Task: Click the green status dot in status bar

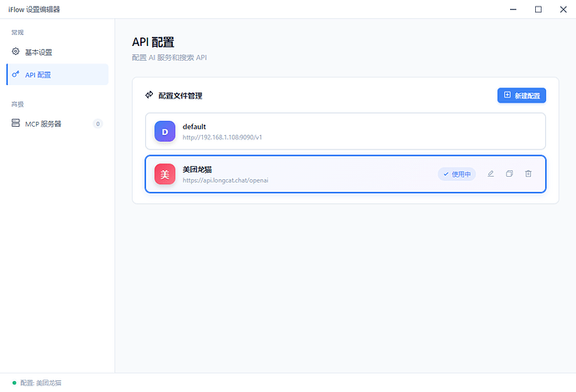Action: click(x=14, y=383)
